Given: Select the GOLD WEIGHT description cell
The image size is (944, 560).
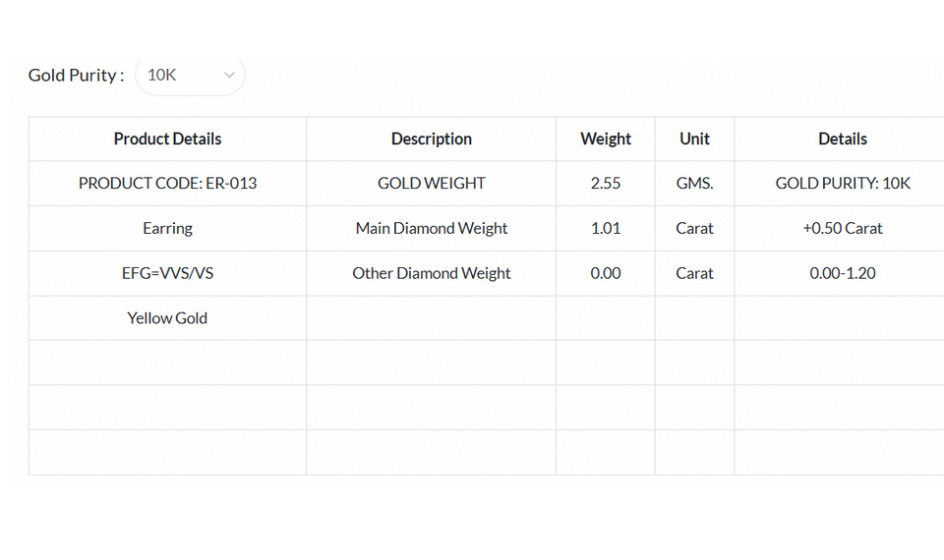Looking at the screenshot, I should (x=431, y=184).
